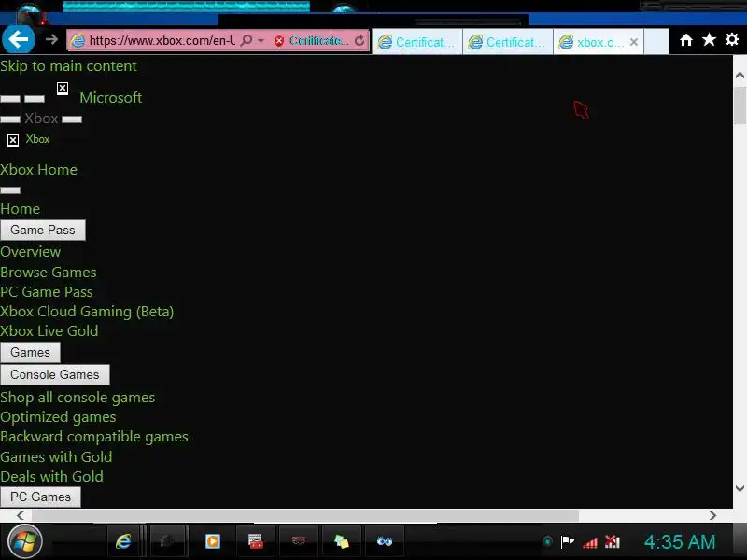Open a new blank tab
This screenshot has width=747, height=560.
(x=656, y=42)
